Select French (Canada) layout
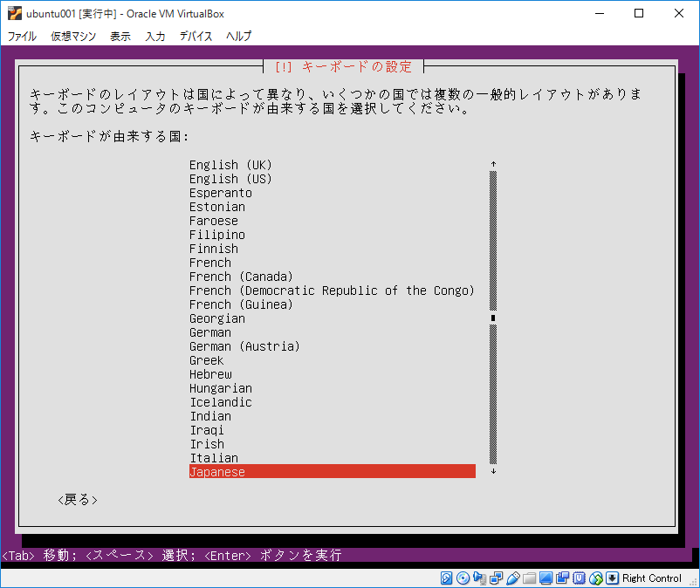This screenshot has width=700, height=588. (x=333, y=277)
